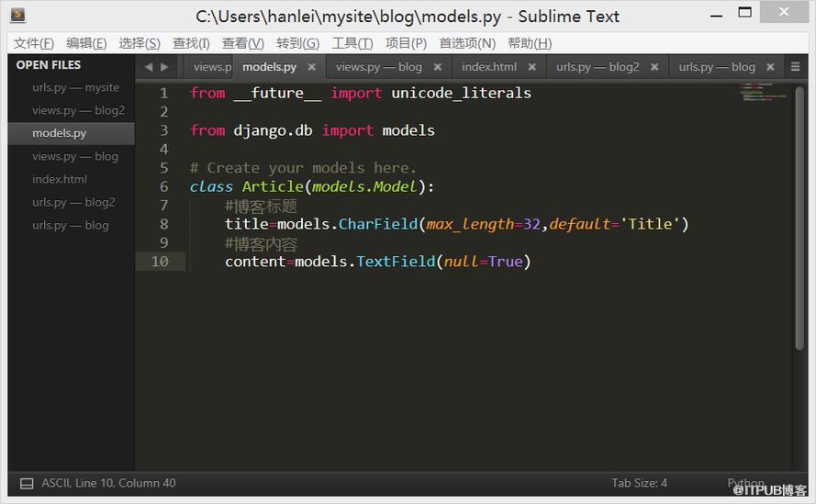
Task: Toggle the side bar panel icon
Action: (27, 484)
